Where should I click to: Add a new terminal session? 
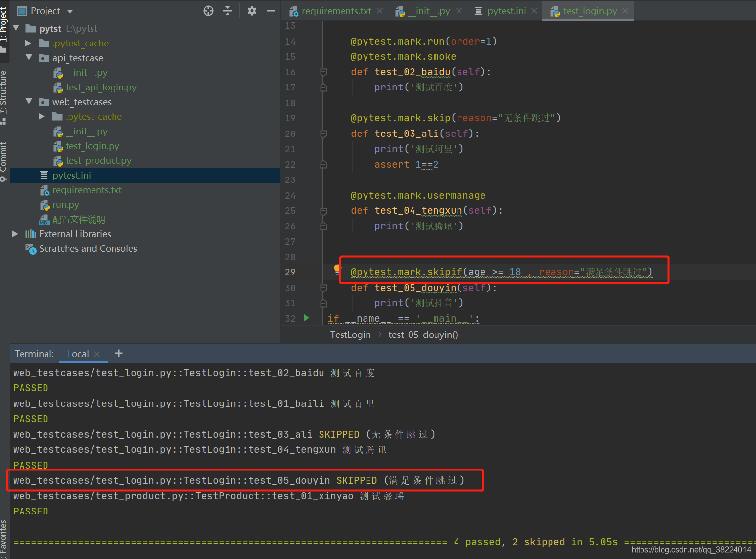click(119, 353)
